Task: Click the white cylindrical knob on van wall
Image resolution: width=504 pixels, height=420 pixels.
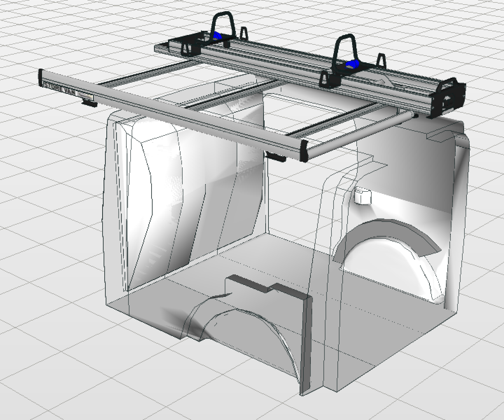Action: pos(362,196)
